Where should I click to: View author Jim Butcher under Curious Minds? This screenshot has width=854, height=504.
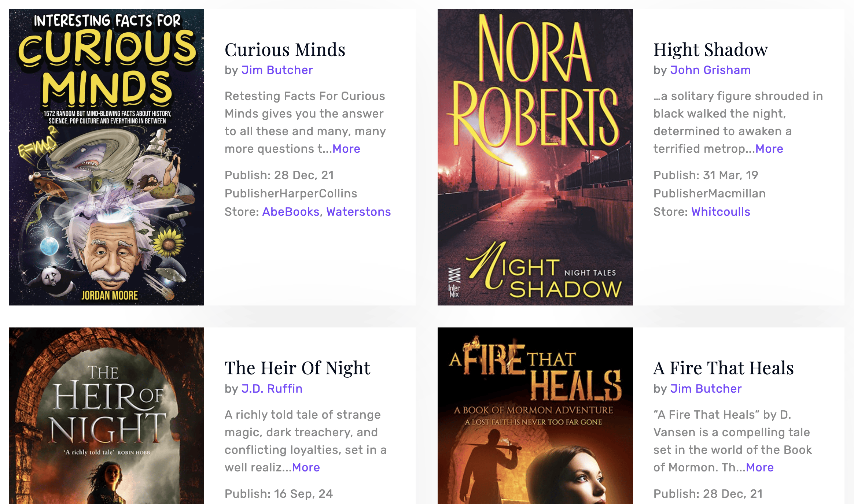pyautogui.click(x=277, y=70)
